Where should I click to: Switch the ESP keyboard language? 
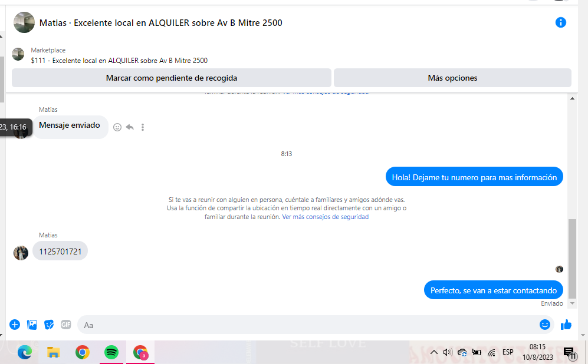(x=508, y=352)
